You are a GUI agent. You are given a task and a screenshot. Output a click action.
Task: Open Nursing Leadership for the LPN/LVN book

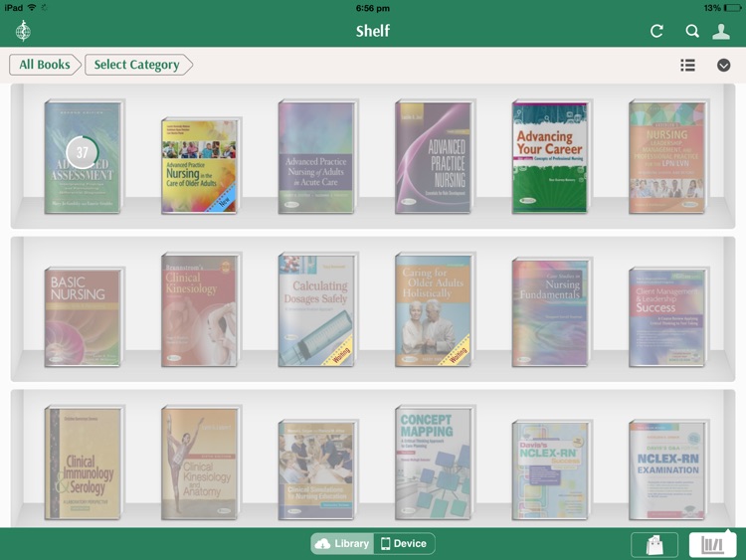(667, 157)
